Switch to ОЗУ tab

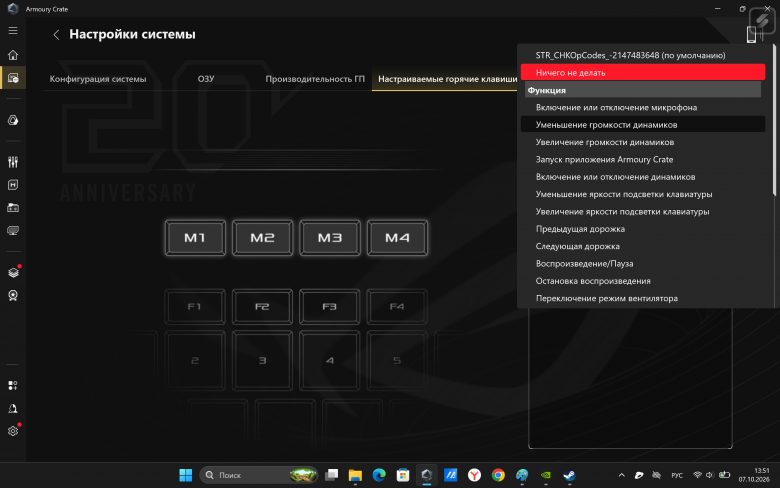coord(205,79)
